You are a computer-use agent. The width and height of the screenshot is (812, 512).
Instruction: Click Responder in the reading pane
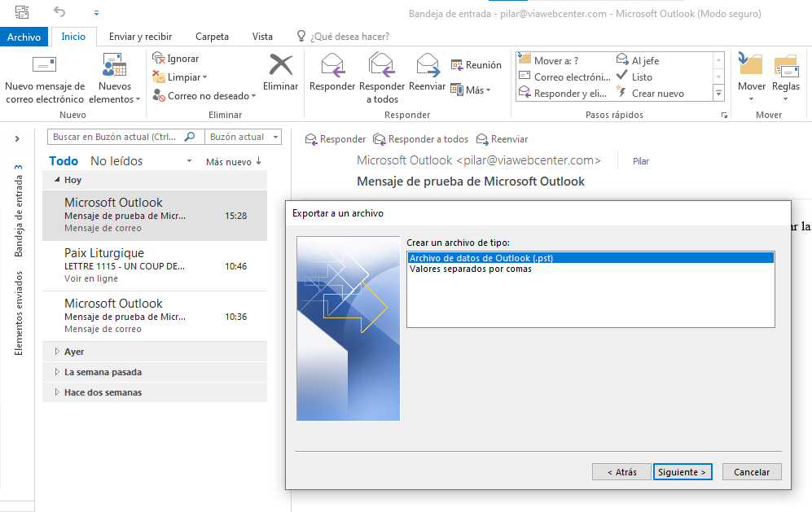pyautogui.click(x=335, y=139)
